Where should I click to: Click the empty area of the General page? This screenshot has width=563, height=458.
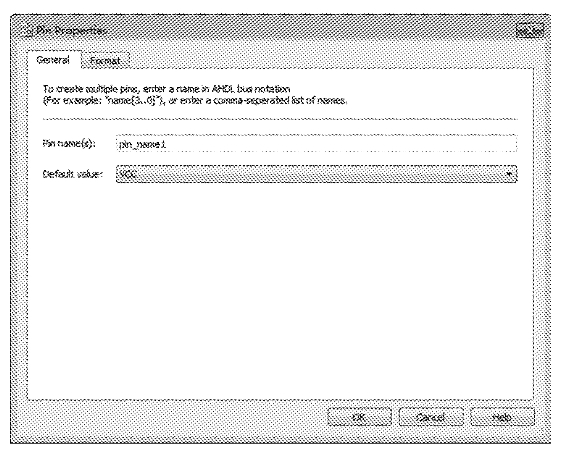click(x=280, y=287)
